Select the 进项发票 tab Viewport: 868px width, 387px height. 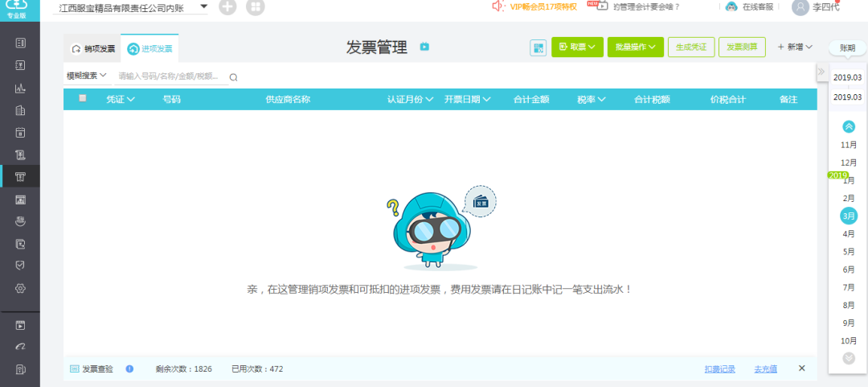[149, 49]
